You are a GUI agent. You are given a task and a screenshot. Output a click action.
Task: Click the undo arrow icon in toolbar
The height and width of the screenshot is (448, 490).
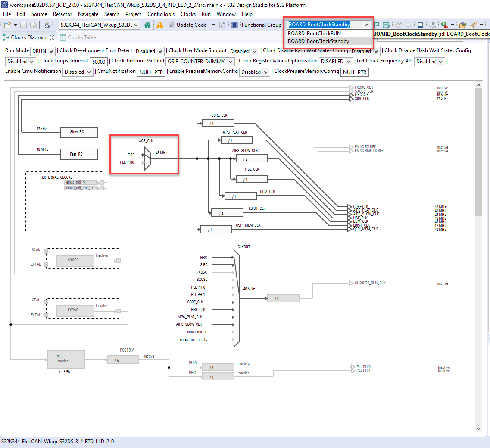coord(399,25)
